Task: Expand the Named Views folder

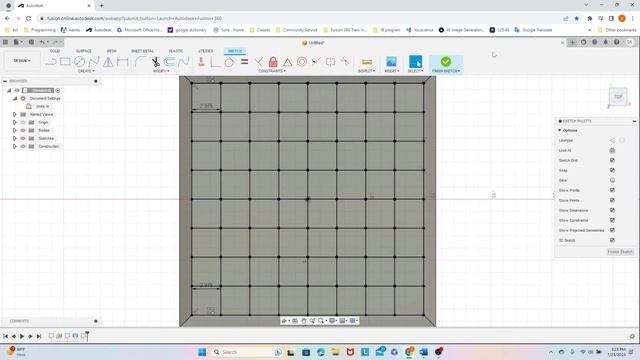Action: 14,114
